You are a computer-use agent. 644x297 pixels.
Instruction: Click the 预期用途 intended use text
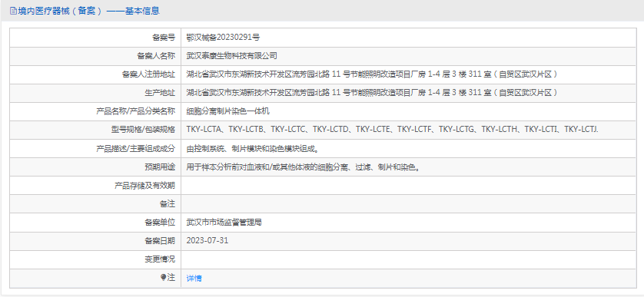point(303,167)
